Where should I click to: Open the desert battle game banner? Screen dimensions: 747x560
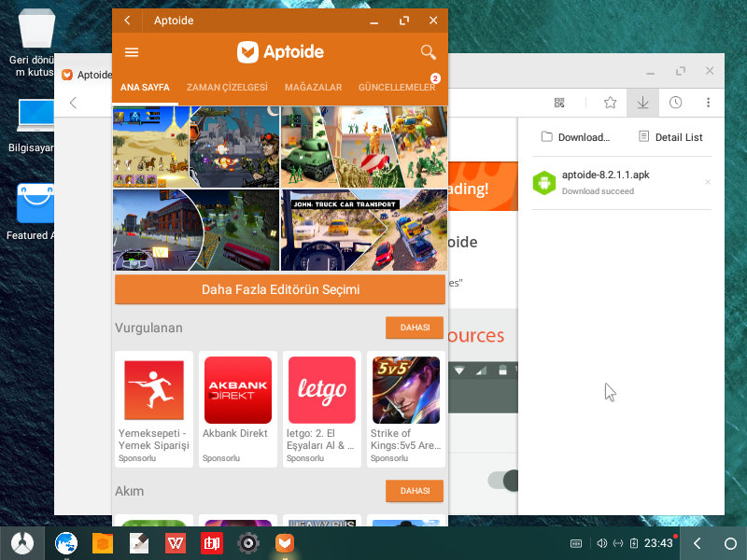(x=196, y=147)
